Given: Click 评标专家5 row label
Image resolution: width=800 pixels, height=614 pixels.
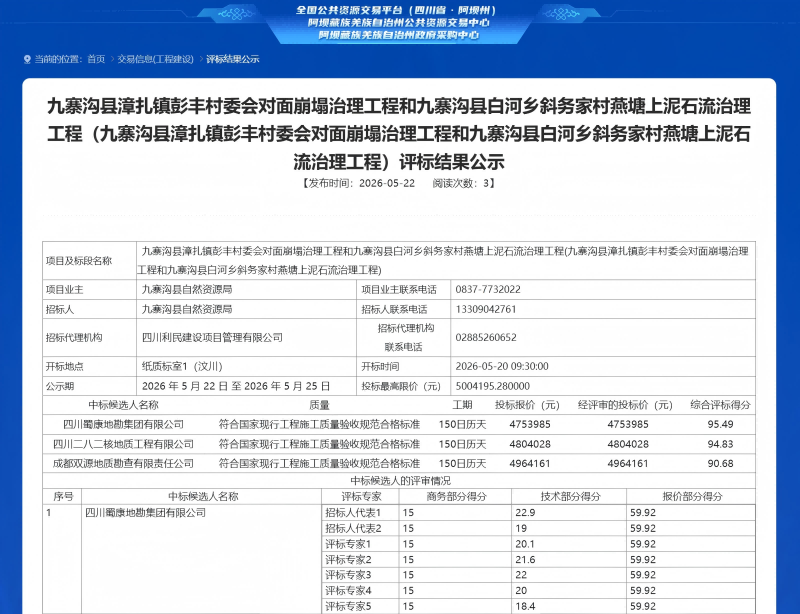Looking at the screenshot, I should [x=348, y=606].
